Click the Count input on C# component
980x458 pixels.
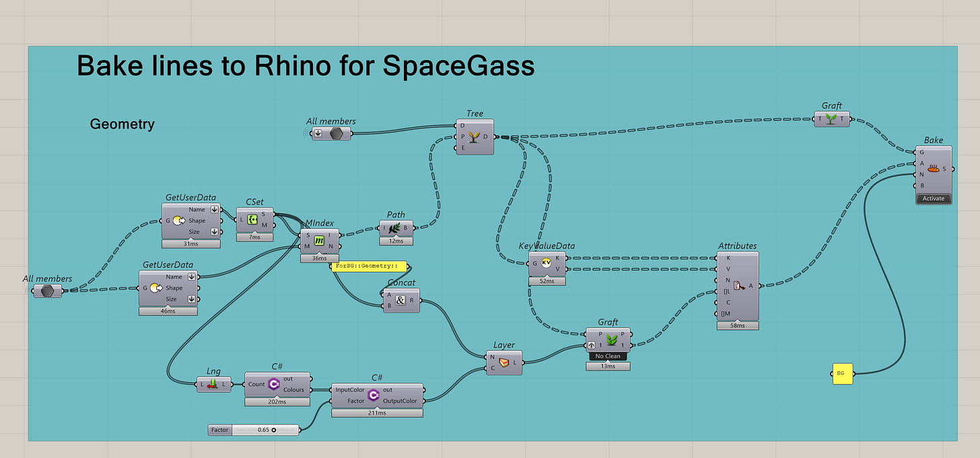256,384
